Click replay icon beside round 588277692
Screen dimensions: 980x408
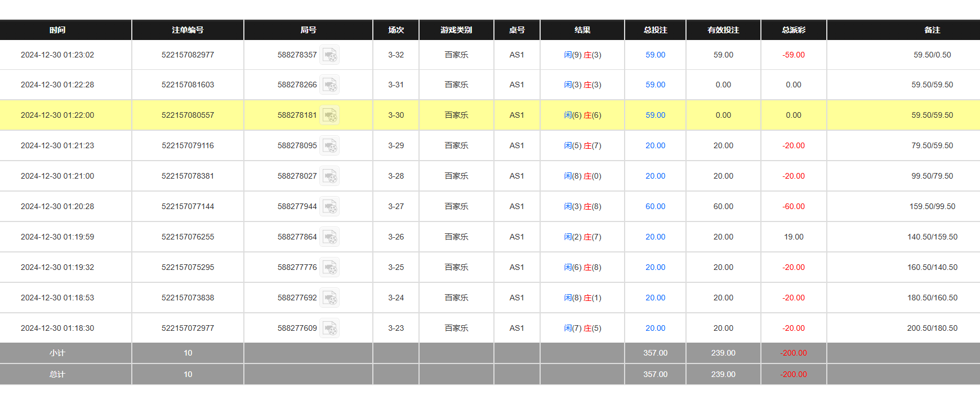coord(329,298)
